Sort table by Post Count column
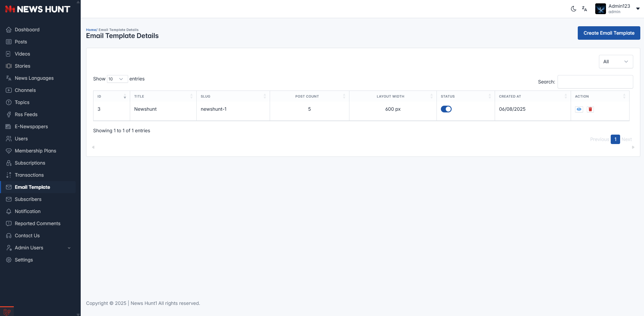 [309, 96]
